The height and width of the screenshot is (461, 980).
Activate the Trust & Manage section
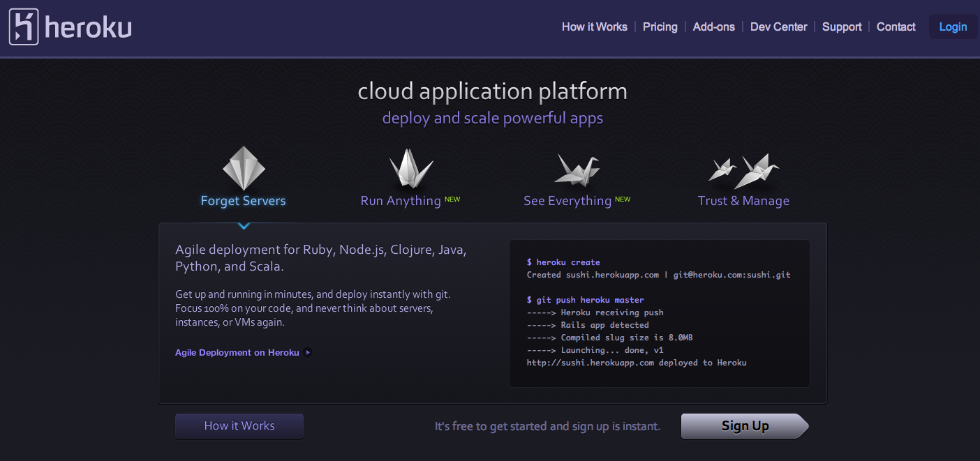click(743, 201)
